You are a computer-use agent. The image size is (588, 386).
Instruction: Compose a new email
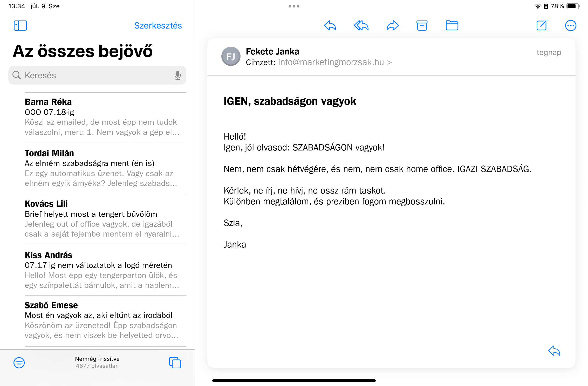point(542,25)
